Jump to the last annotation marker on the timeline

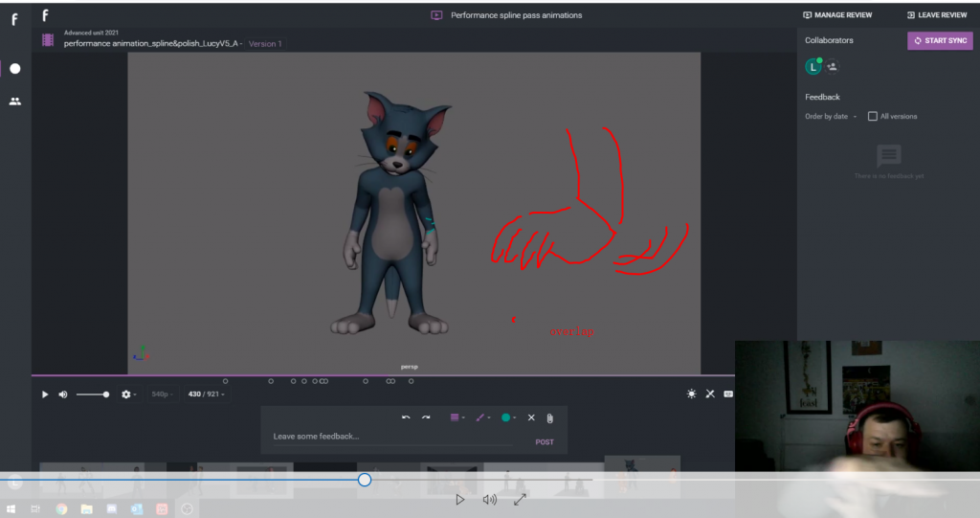(411, 381)
